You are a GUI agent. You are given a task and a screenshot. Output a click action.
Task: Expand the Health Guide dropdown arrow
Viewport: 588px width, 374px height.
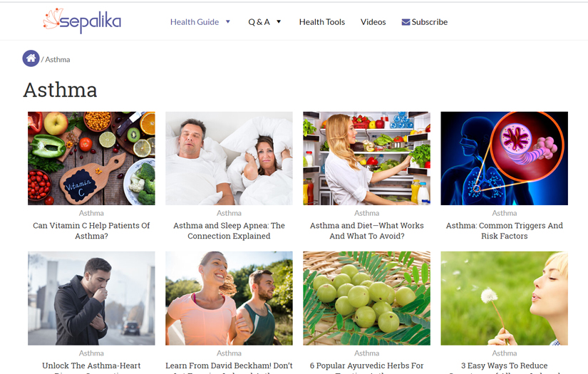click(227, 22)
